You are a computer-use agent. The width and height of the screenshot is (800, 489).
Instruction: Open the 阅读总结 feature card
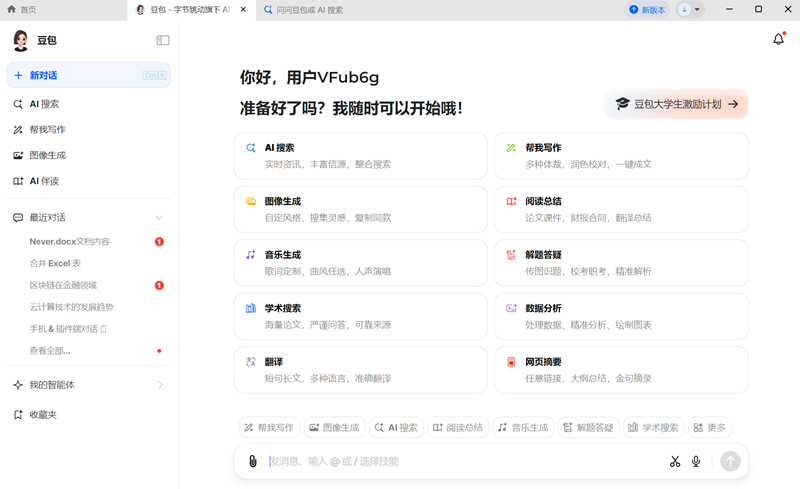[x=621, y=209]
